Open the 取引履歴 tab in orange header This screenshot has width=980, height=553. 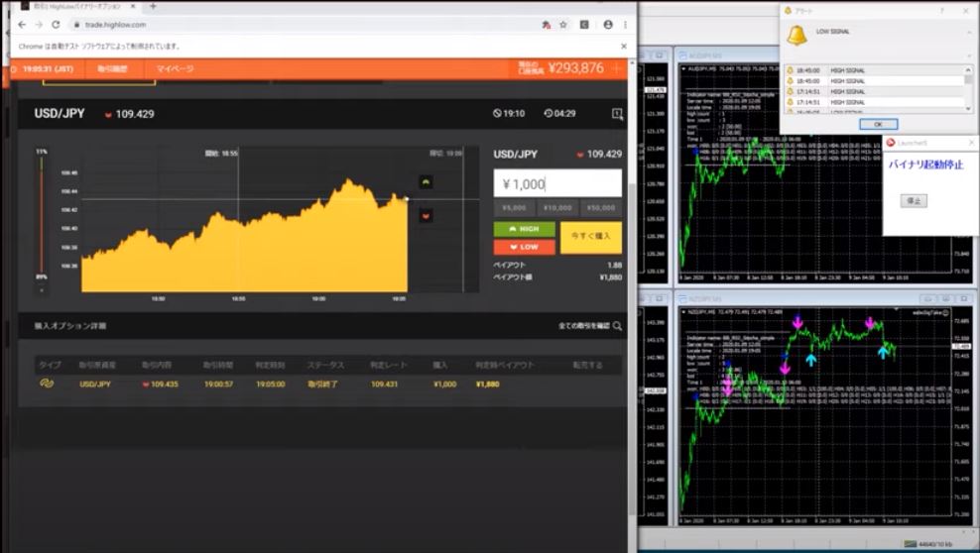click(112, 68)
